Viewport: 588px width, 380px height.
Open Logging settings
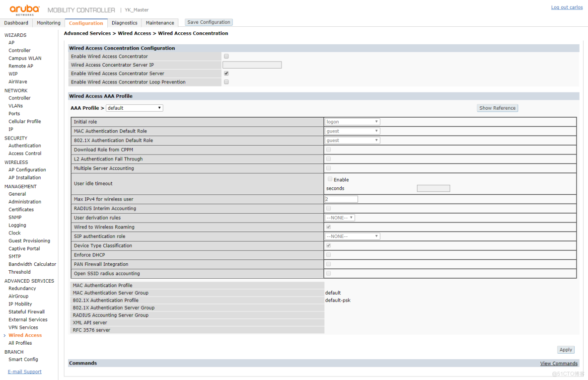(17, 226)
